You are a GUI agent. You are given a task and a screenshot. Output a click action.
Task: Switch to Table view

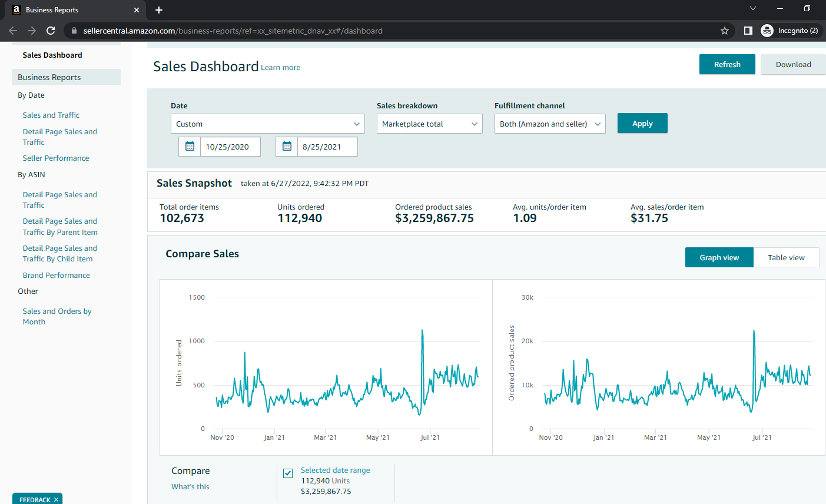(x=786, y=257)
